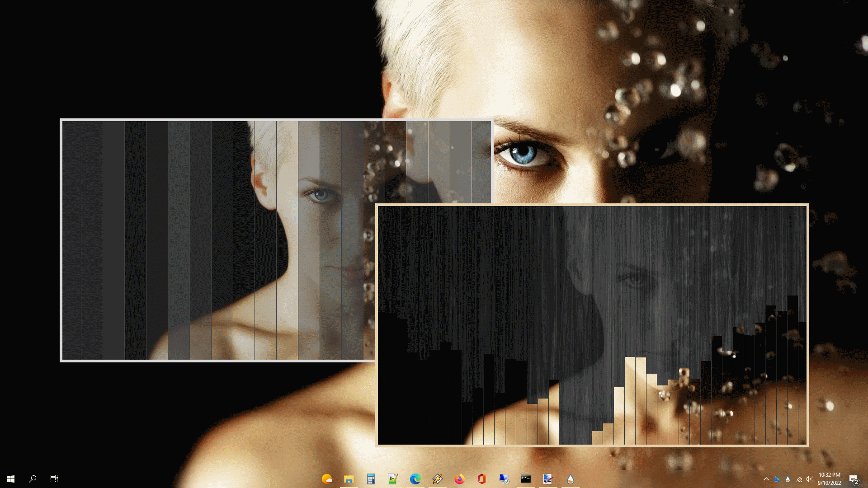Expand hidden system tray icons
This screenshot has height=488, width=868.
click(767, 479)
